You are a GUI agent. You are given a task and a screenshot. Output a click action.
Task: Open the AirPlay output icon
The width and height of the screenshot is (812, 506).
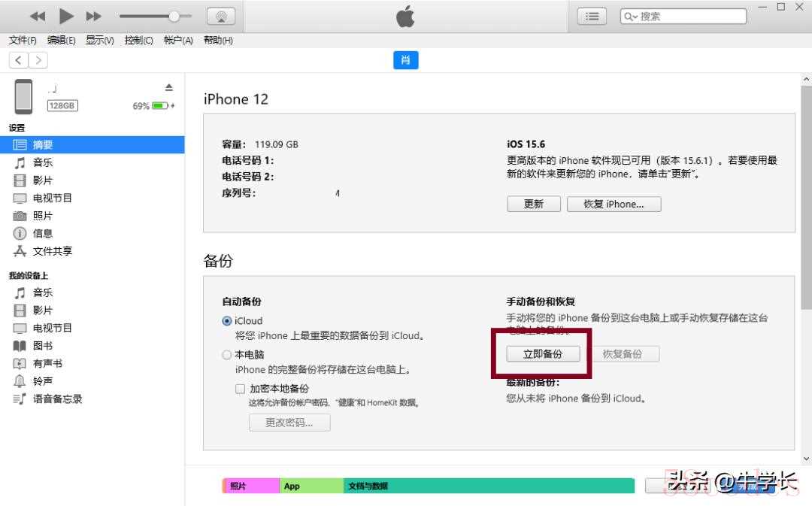(x=221, y=16)
